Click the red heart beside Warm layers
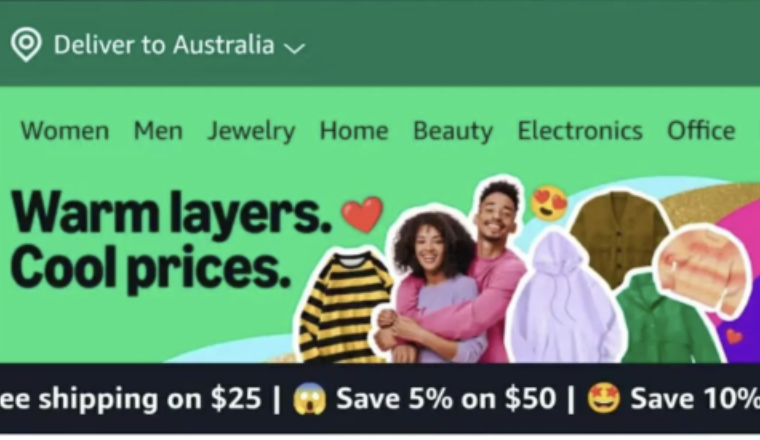This screenshot has height=440, width=760. [x=363, y=214]
